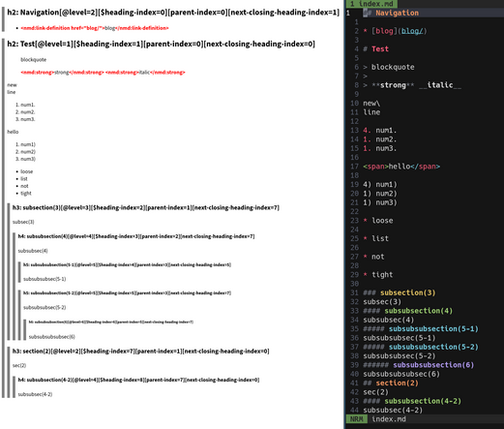Click the span hello tag line in editor
This screenshot has height=429, width=504.
(x=401, y=167)
